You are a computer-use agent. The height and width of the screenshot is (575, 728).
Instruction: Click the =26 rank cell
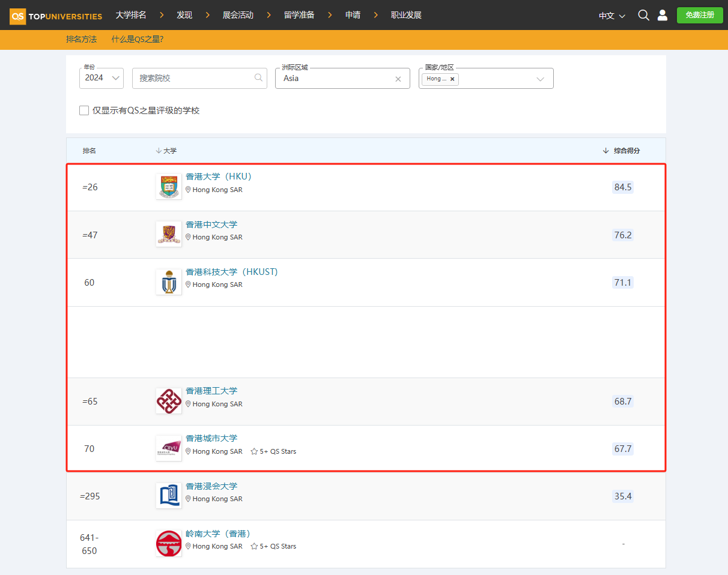click(90, 187)
